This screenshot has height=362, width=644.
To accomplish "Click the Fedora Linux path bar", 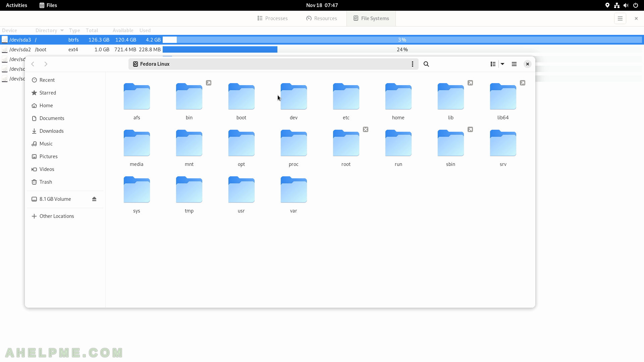I will tap(273, 64).
